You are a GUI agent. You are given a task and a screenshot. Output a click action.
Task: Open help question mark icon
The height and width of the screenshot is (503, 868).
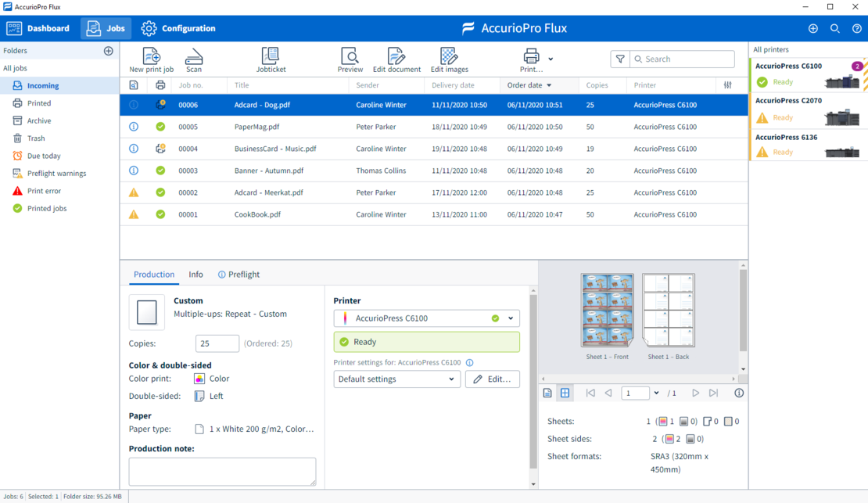[x=856, y=28]
